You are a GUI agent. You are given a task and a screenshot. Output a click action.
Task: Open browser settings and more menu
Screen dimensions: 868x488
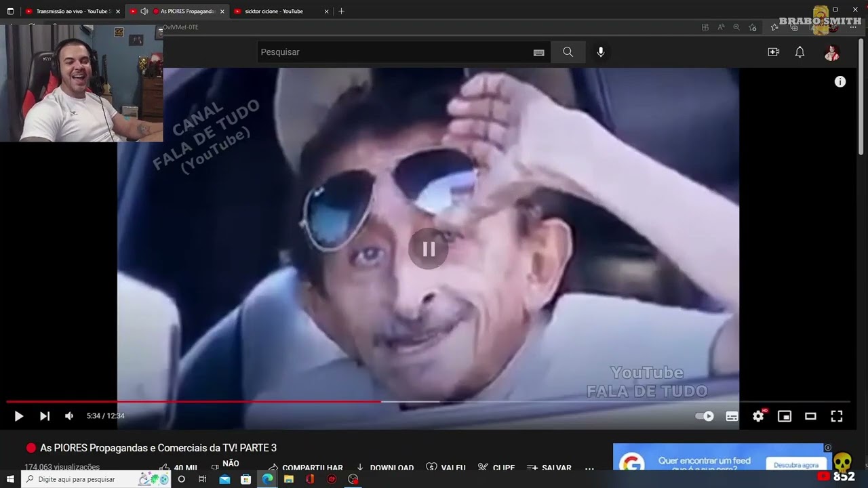853,27
